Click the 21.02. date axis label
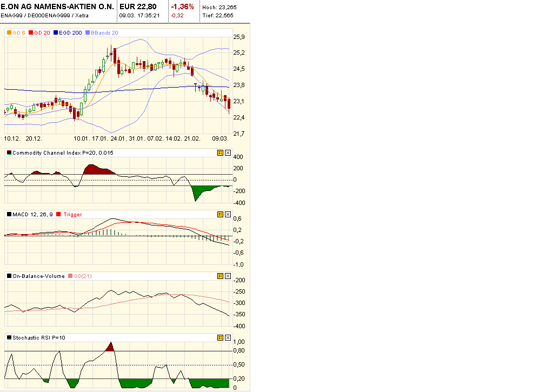The height and width of the screenshot is (392, 545). coord(192,138)
